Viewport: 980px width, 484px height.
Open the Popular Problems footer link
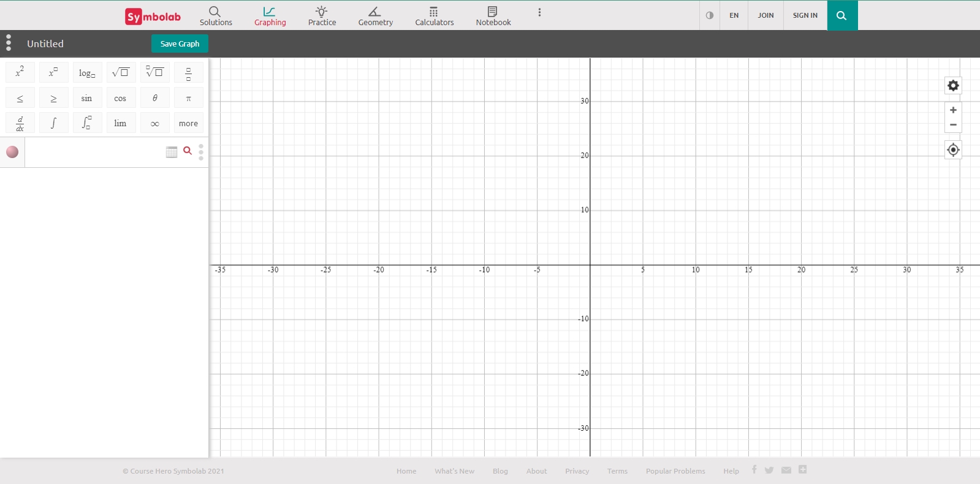(x=675, y=471)
